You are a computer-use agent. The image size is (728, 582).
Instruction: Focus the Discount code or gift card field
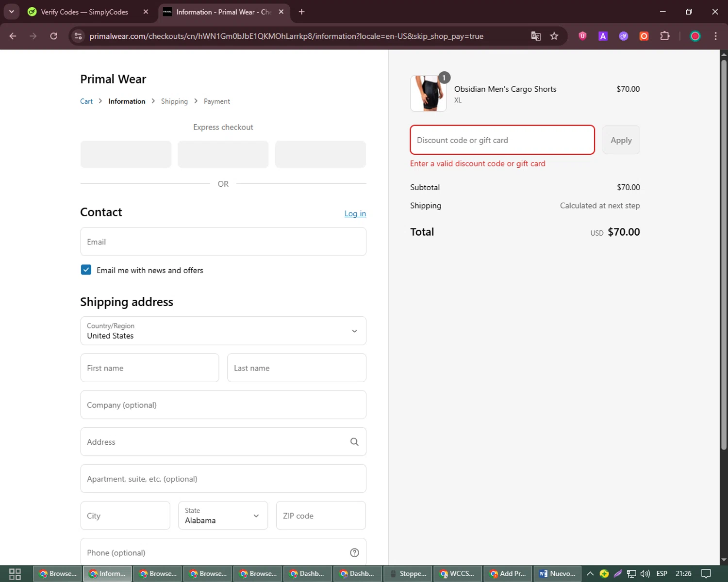tap(502, 140)
